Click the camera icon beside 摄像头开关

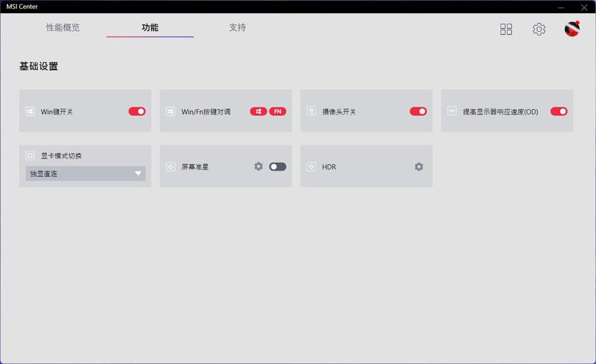311,111
